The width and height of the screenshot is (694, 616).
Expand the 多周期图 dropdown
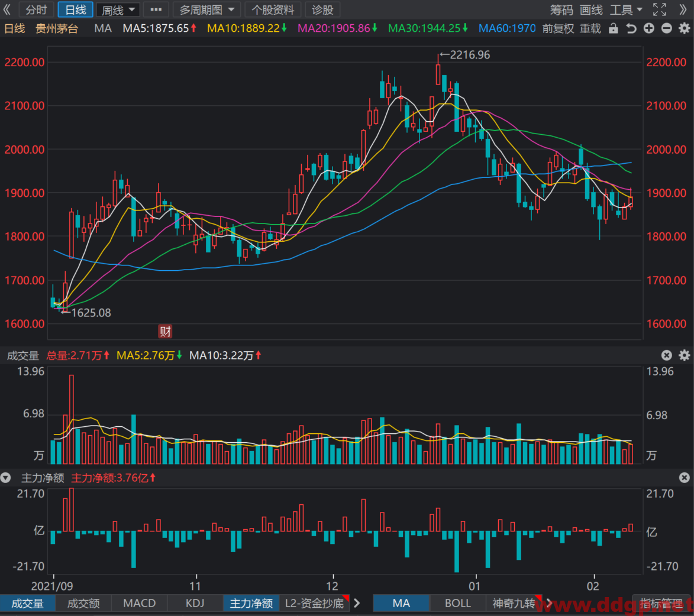pos(206,9)
